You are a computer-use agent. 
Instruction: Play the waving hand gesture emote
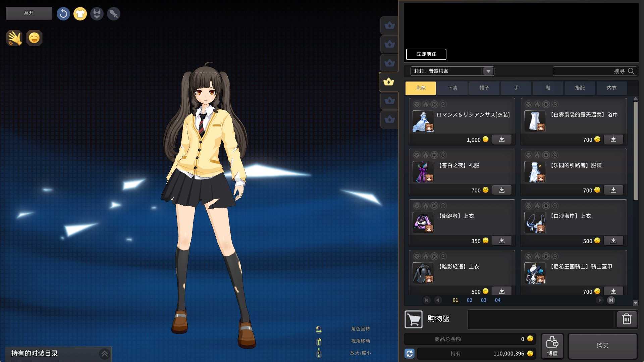click(x=14, y=38)
